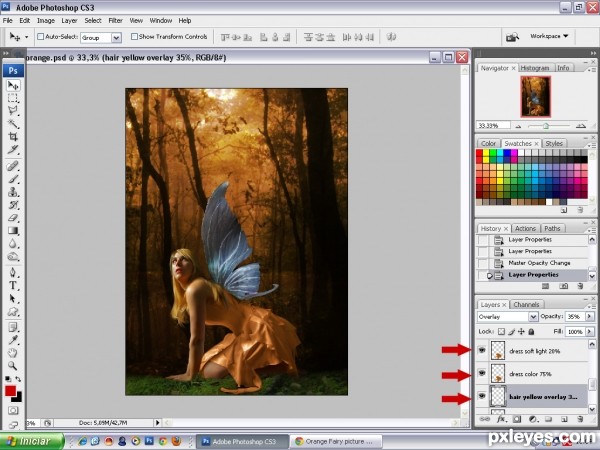Click the black background color swatch
The width and height of the screenshot is (600, 450).
pyautogui.click(x=17, y=397)
